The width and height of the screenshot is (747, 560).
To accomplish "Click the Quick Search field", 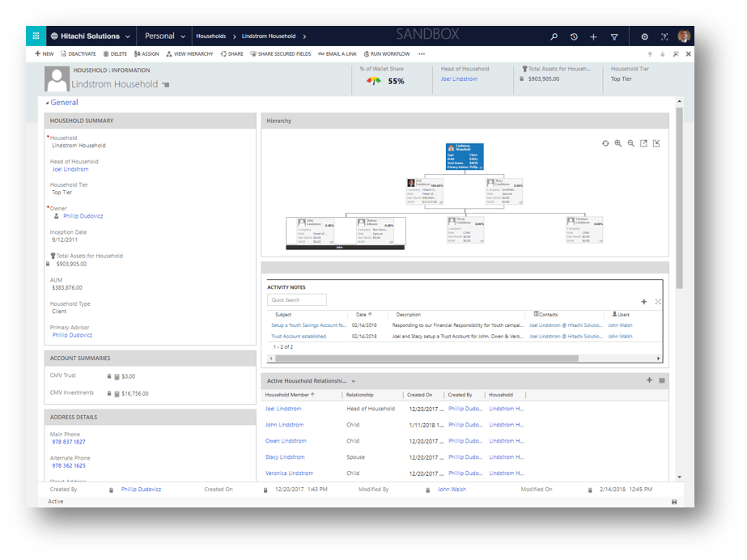I will 297,300.
